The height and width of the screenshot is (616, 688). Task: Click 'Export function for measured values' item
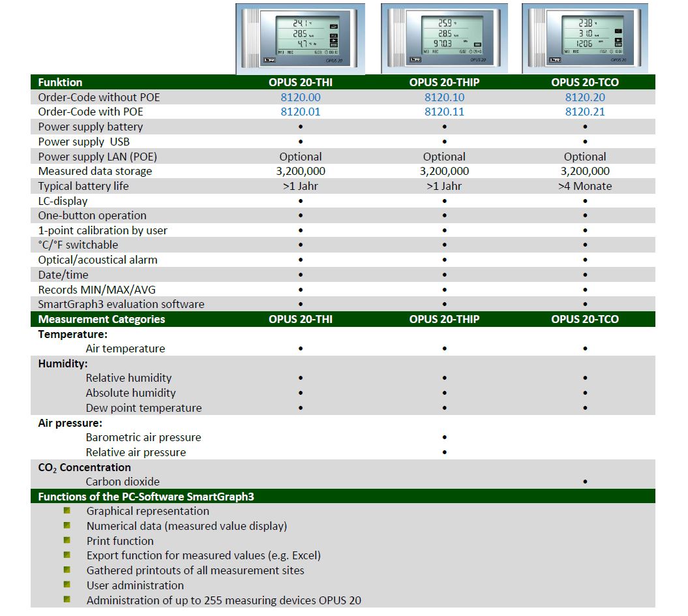click(x=203, y=555)
